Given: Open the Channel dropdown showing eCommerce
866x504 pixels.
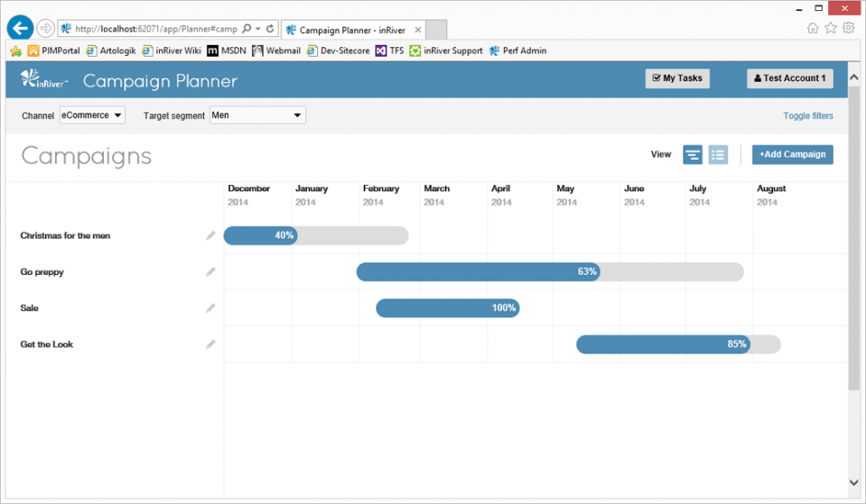Looking at the screenshot, I should tap(91, 115).
